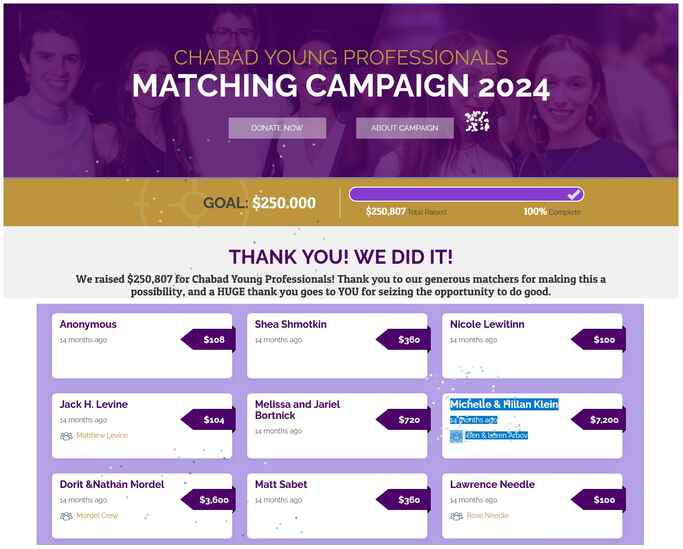Click the team icon in Michelle Klein card
The width and height of the screenshot is (683, 549).
(x=457, y=436)
